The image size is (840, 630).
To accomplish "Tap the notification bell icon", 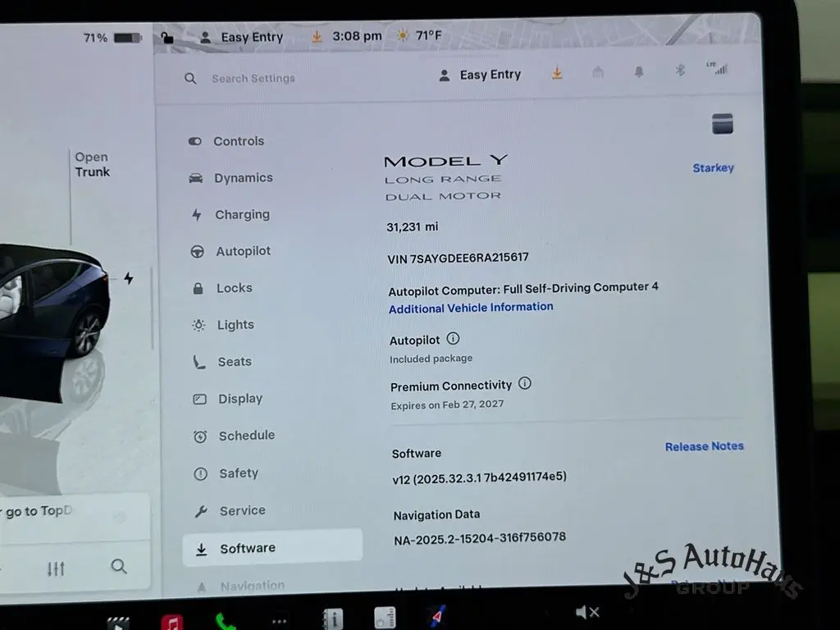I will point(638,72).
